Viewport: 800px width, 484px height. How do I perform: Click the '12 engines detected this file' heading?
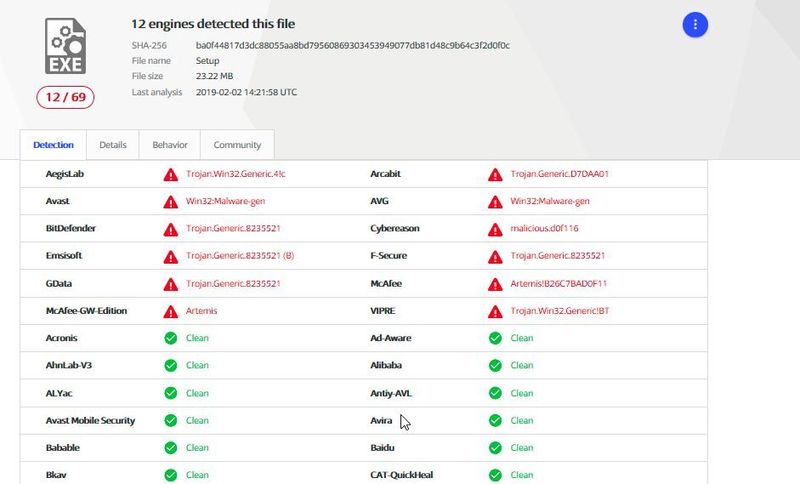213,24
